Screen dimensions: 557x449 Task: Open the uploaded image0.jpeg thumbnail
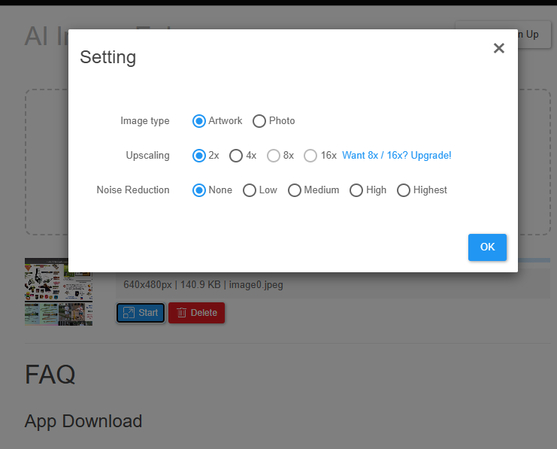pyautogui.click(x=59, y=292)
